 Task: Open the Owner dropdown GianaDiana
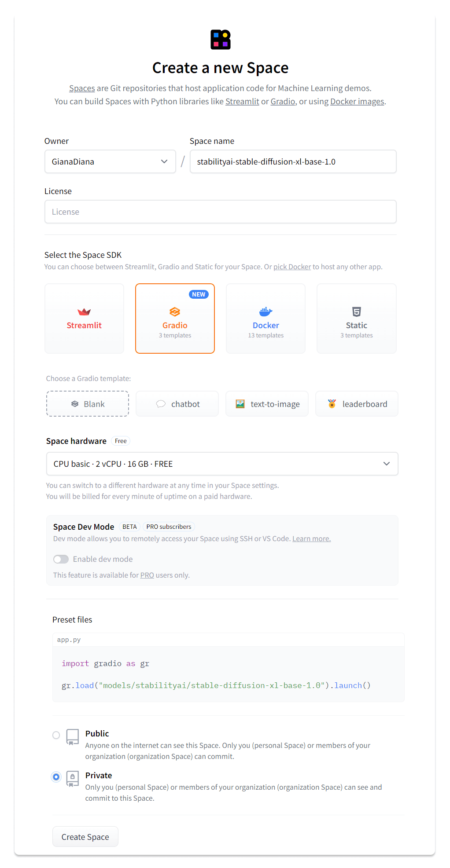click(110, 161)
